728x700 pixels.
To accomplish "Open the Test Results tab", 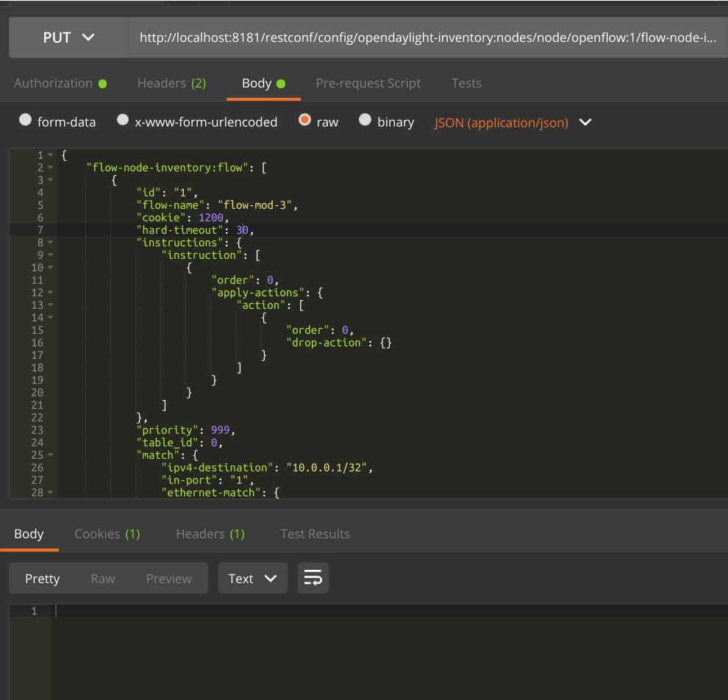I will (x=315, y=535).
